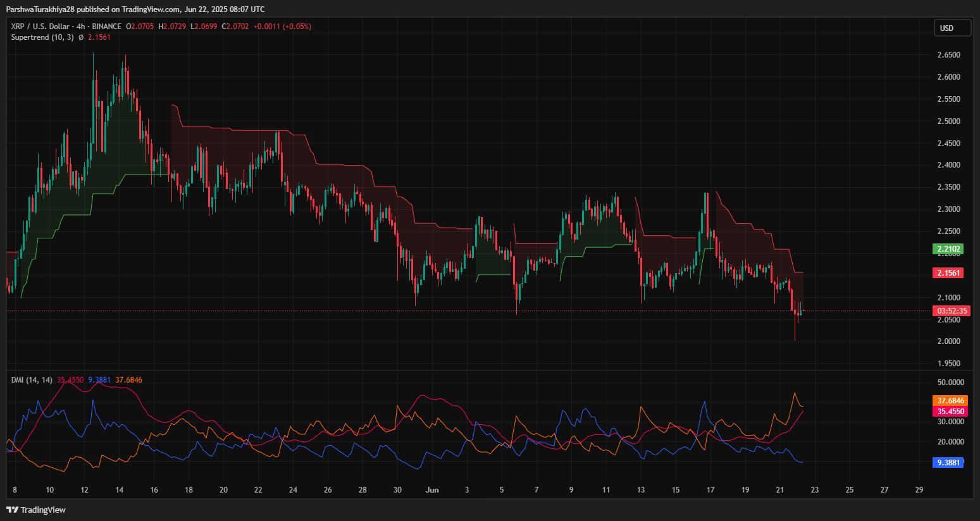The width and height of the screenshot is (980, 521).
Task: Click date 13 on the time axis
Action: point(641,490)
